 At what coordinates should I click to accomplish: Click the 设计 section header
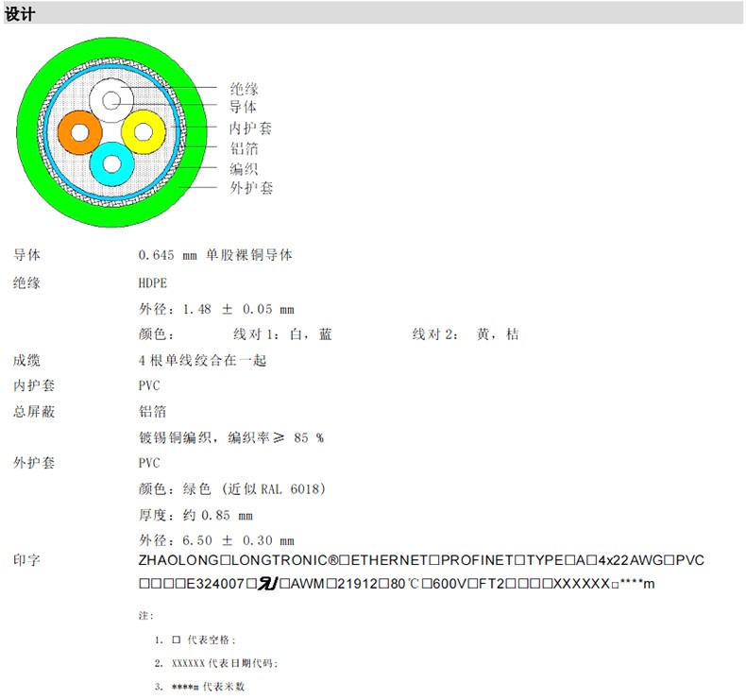(20, 13)
